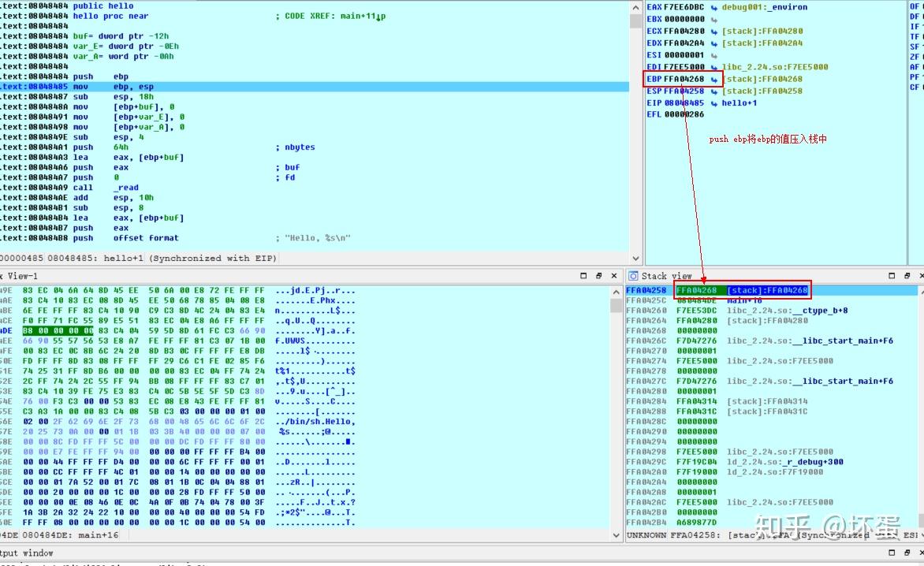Screen dimensions: 924x566
Task: Click follow arrow beside ESP register
Action: [713, 91]
